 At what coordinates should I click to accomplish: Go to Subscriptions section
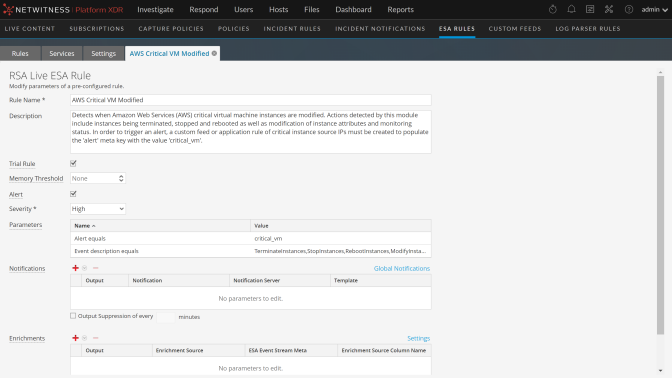coord(97,29)
